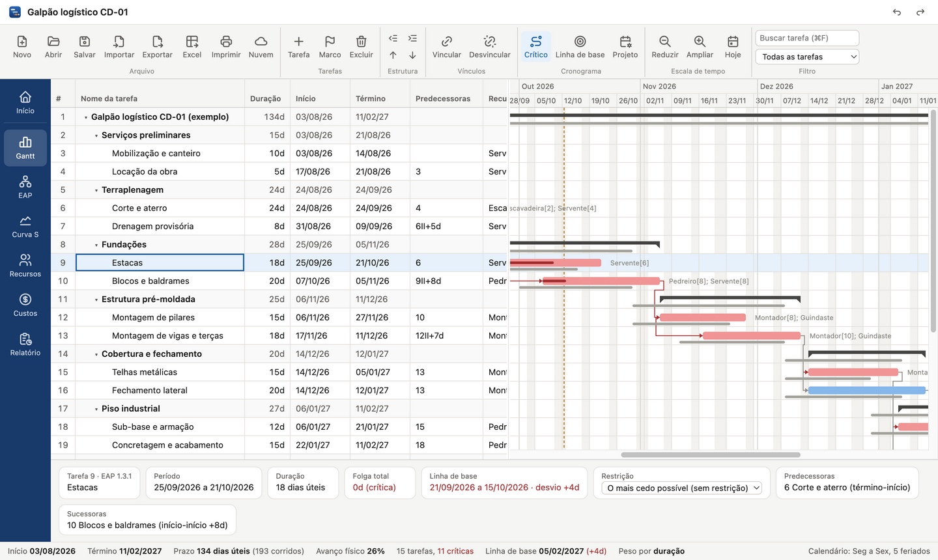
Task: Export the schedule via Exportar
Action: pos(158,47)
